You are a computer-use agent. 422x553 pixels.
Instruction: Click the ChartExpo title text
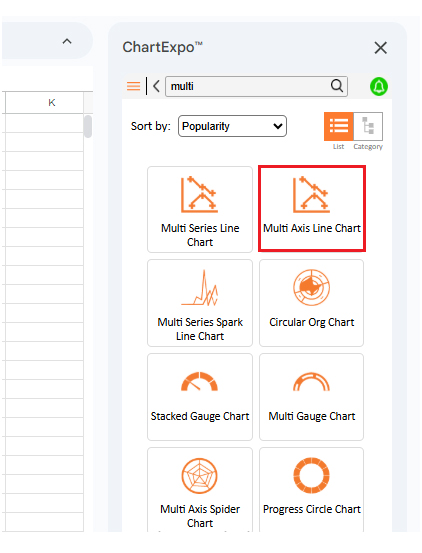coord(163,47)
